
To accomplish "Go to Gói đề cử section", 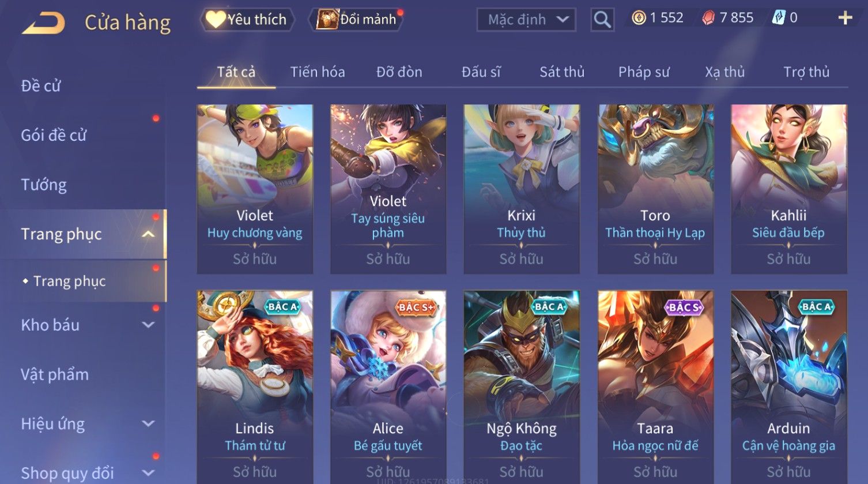I will pos(54,135).
